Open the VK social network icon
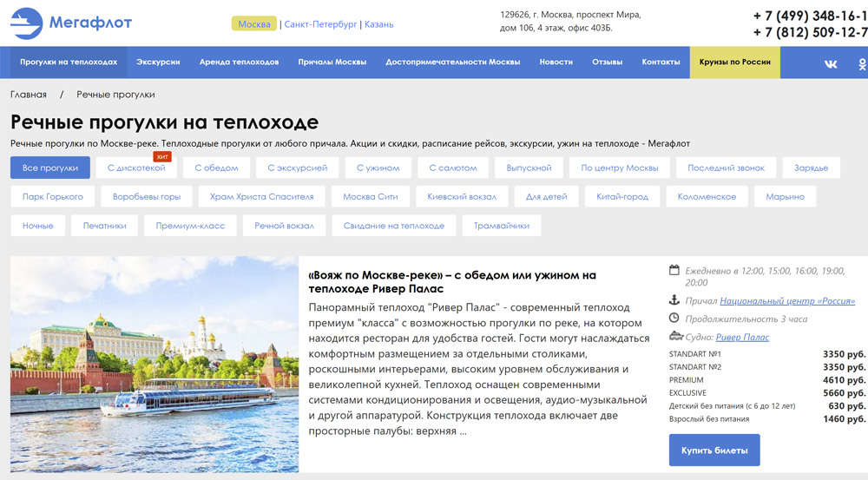The image size is (868, 480). pyautogui.click(x=831, y=64)
